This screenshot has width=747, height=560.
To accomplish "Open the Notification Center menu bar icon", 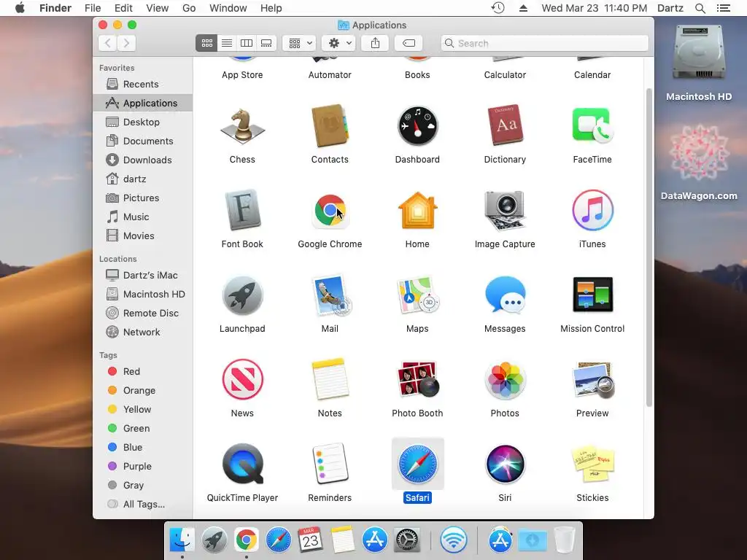I will tap(723, 8).
